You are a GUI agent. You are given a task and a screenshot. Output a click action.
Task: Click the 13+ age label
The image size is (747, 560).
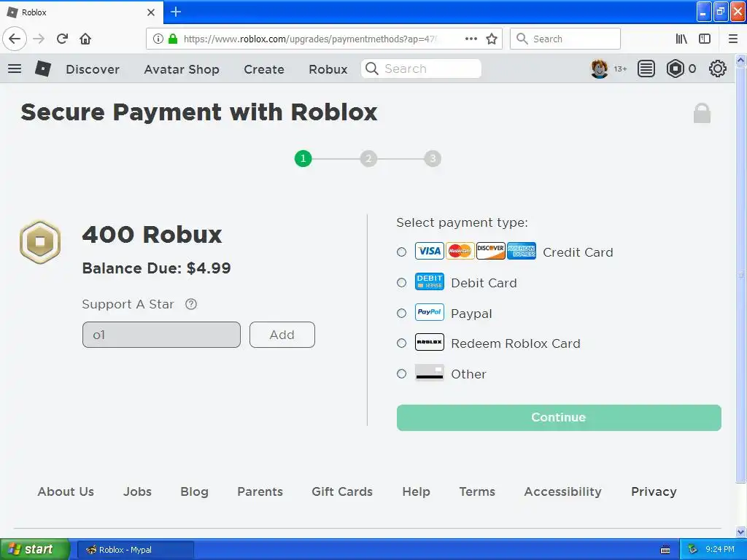(620, 69)
